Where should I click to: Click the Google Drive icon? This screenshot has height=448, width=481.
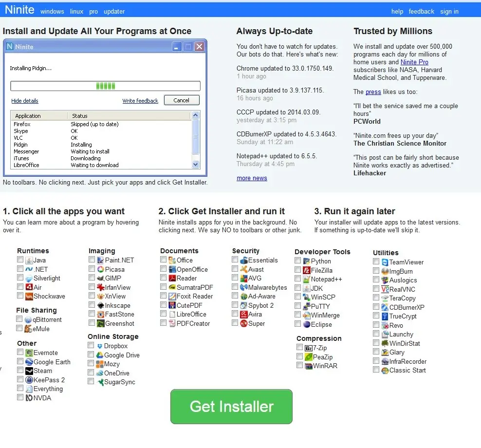coord(100,355)
